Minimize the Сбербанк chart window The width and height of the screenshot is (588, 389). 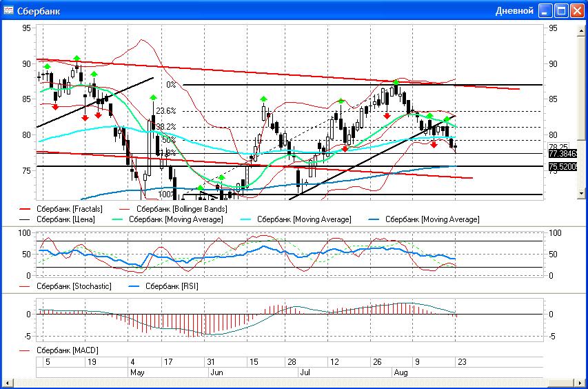click(545, 11)
